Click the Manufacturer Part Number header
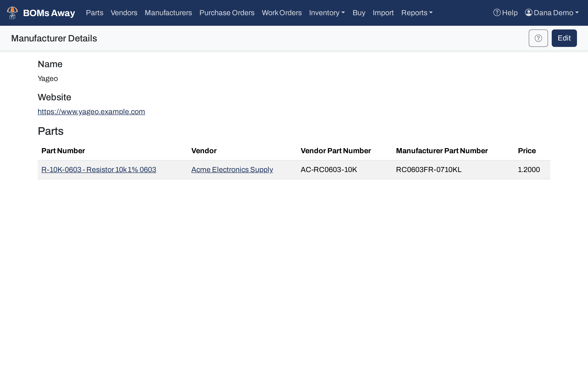588x368 pixels. pyautogui.click(x=442, y=151)
